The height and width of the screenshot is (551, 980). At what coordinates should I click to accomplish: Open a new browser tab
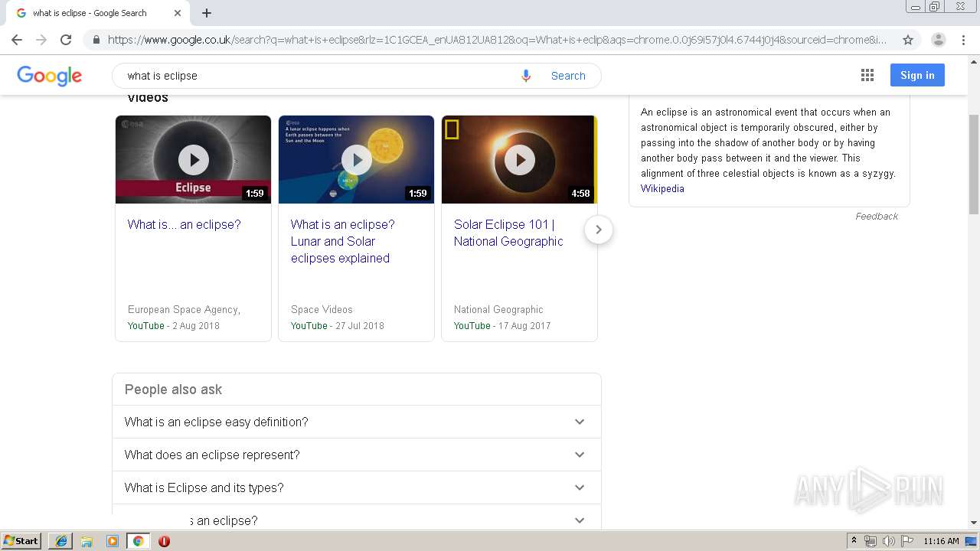tap(207, 13)
